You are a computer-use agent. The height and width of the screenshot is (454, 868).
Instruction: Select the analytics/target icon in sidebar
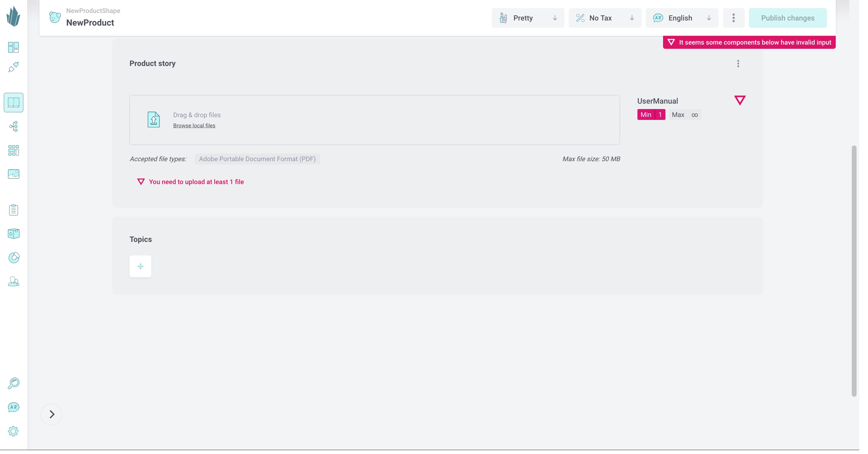(x=14, y=258)
